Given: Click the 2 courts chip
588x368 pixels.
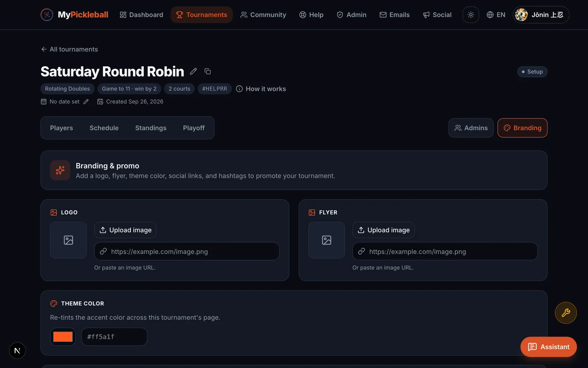Looking at the screenshot, I should tap(179, 89).
